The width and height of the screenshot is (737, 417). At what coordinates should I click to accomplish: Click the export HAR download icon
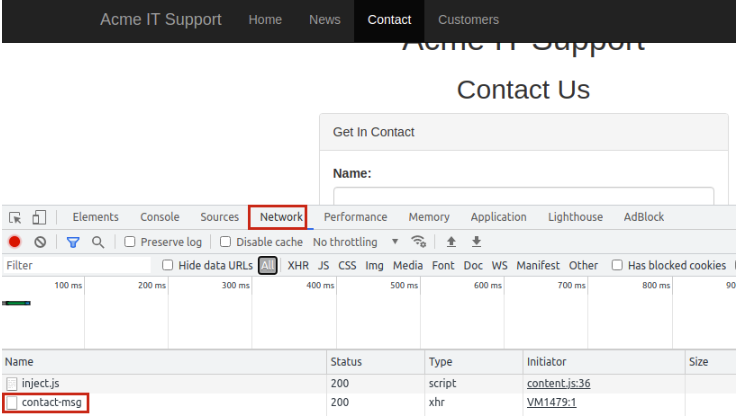pyautogui.click(x=477, y=242)
